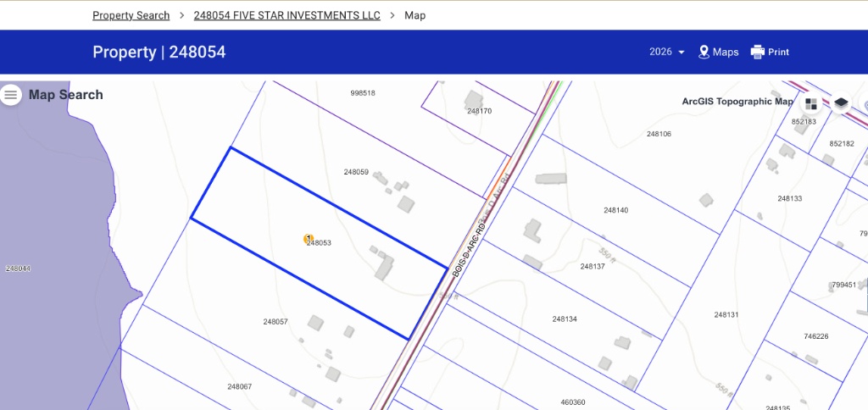
Task: Select parcel label 248067 on map
Action: click(x=239, y=387)
